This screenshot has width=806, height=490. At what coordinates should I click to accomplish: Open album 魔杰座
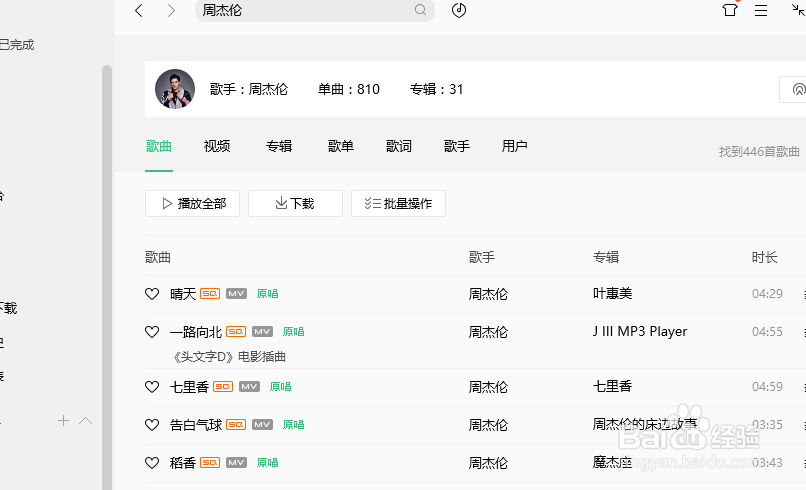tap(612, 463)
